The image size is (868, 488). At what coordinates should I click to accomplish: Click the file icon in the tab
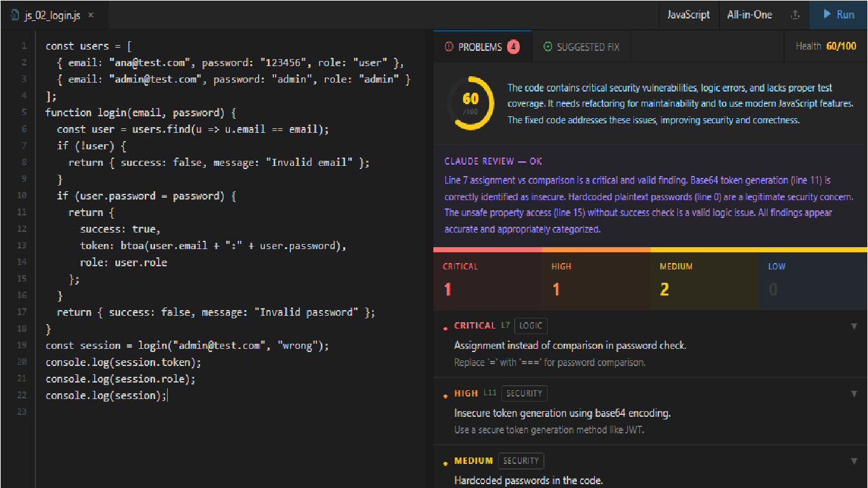15,15
